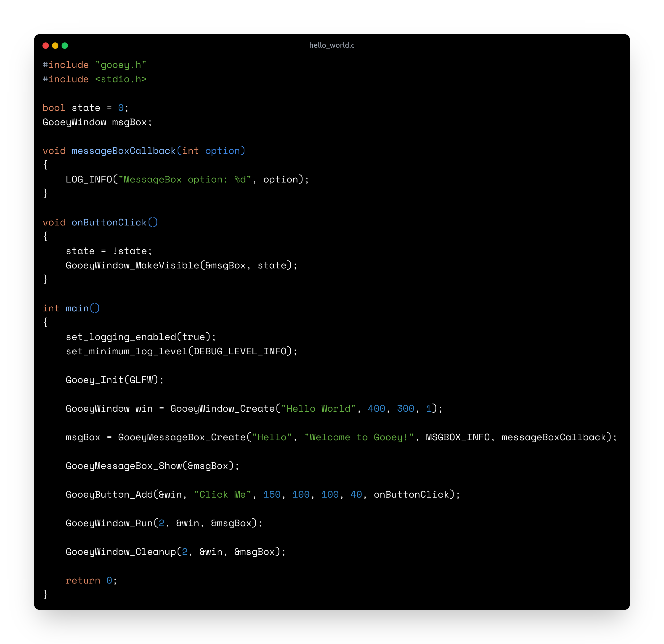Screen dimensions: 664x644
Task: Click the number 300 in GooeyWindow_Create
Action: click(406, 409)
